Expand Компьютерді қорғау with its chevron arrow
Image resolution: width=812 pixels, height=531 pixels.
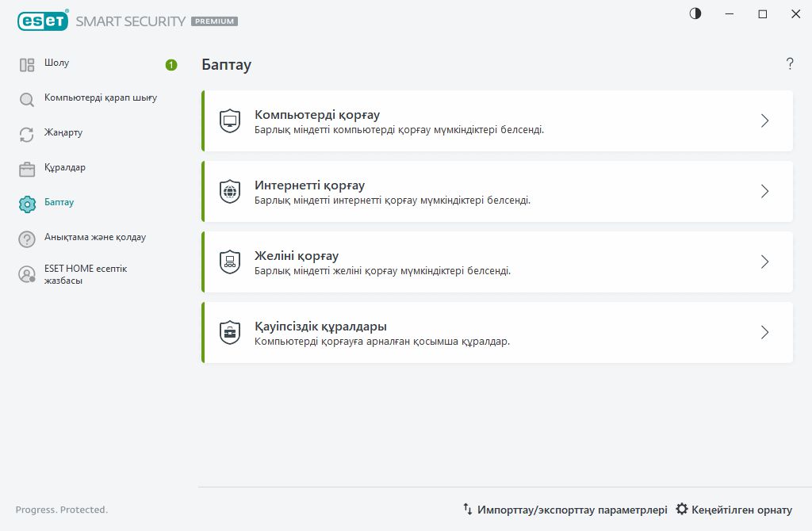[764, 121]
